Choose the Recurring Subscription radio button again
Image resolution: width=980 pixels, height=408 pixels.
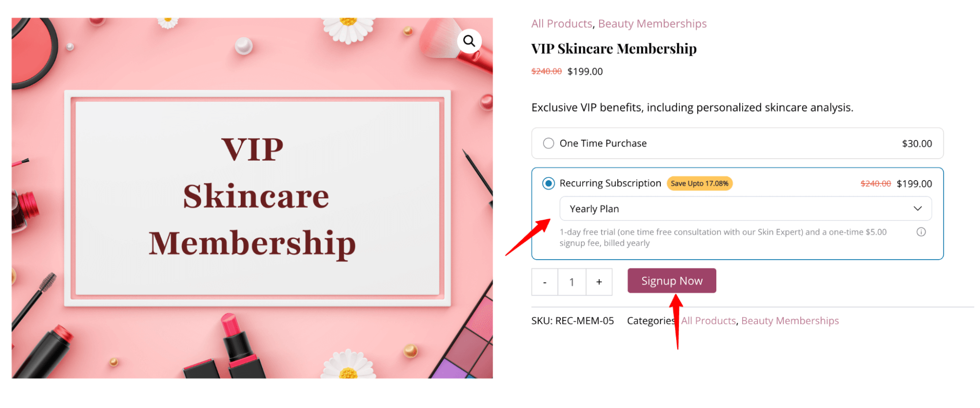click(x=548, y=183)
